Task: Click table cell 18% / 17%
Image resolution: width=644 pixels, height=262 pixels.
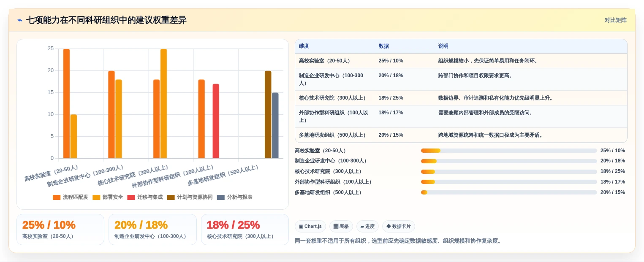Action: [x=391, y=113]
